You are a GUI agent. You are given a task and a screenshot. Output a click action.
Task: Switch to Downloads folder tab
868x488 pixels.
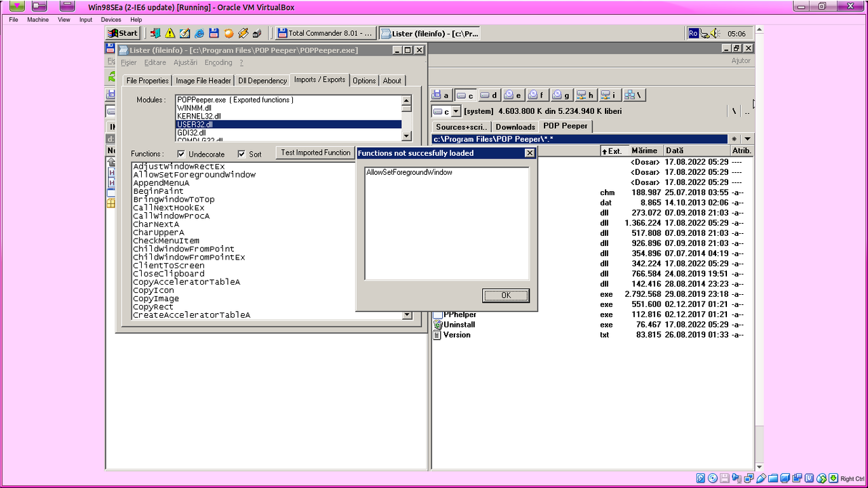pyautogui.click(x=515, y=127)
